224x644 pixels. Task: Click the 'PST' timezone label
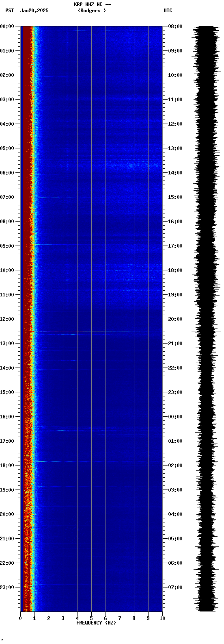[x=9, y=11]
